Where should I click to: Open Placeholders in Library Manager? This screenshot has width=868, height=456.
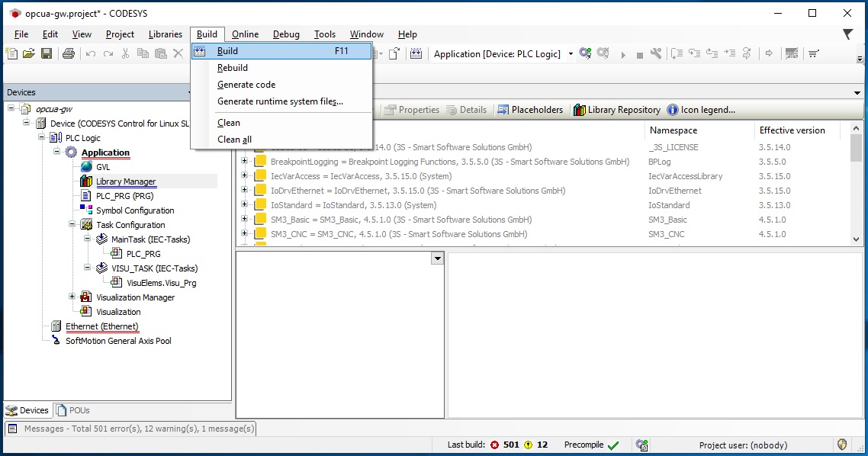click(x=530, y=110)
